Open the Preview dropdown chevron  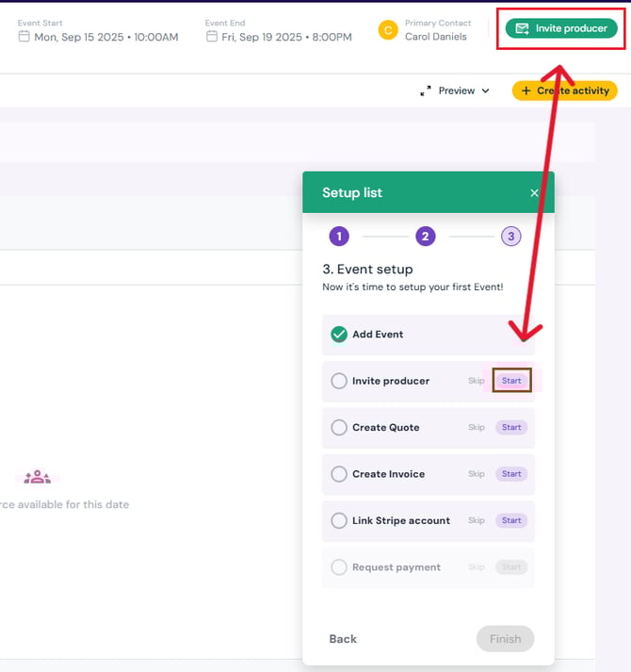click(x=486, y=91)
